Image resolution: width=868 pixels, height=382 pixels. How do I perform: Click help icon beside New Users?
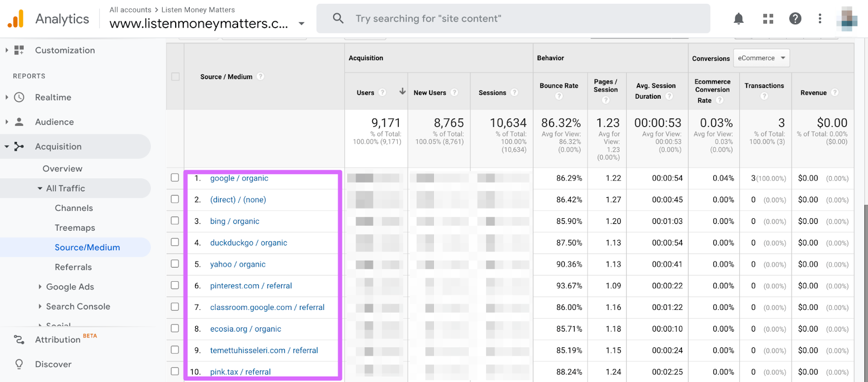coord(455,93)
